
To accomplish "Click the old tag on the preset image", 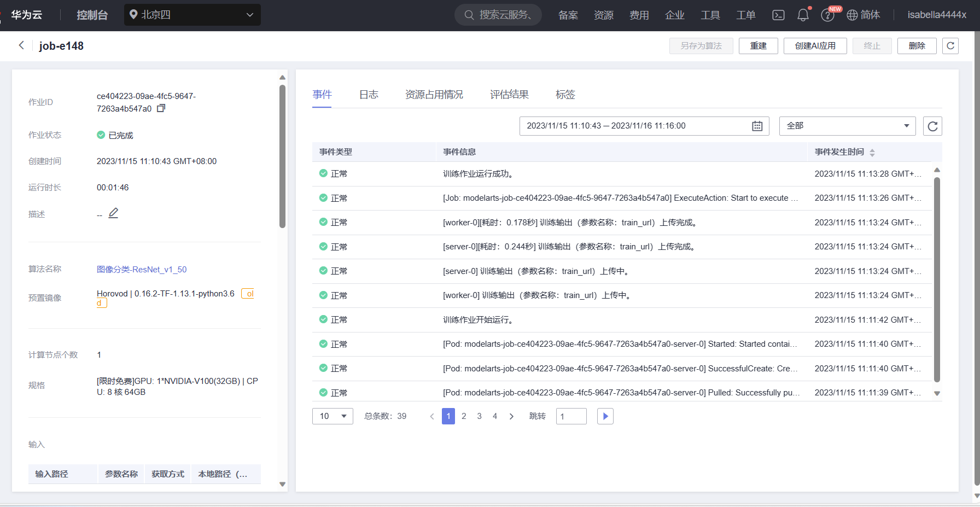I will (x=248, y=294).
